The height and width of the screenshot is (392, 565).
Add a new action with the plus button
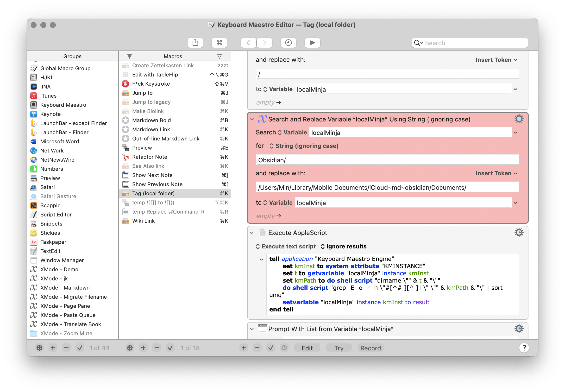(x=244, y=348)
